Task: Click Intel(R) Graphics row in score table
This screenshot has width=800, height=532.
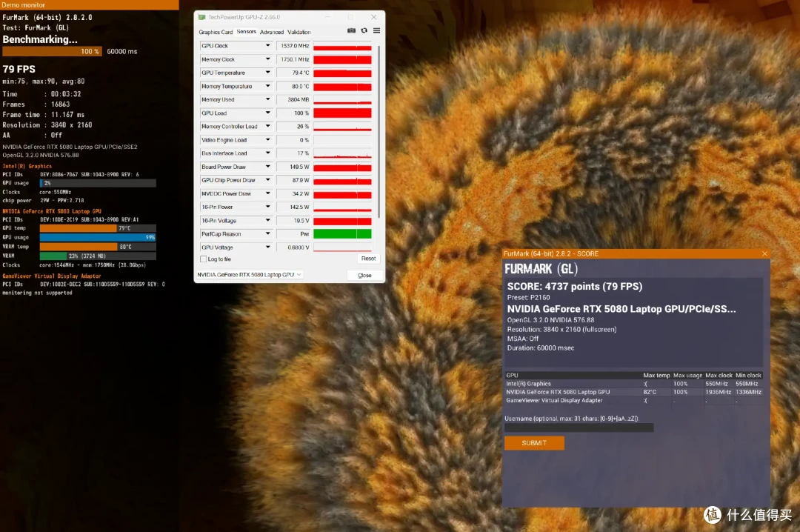Action: point(633,384)
